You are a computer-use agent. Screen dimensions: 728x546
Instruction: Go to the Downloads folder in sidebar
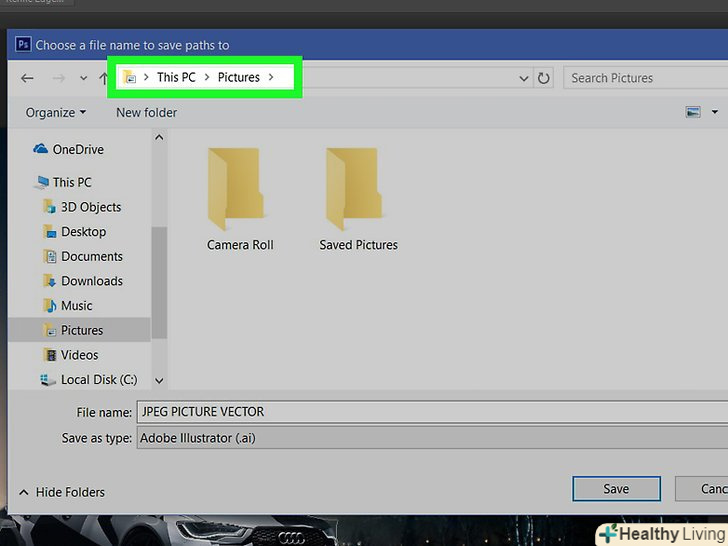(91, 281)
